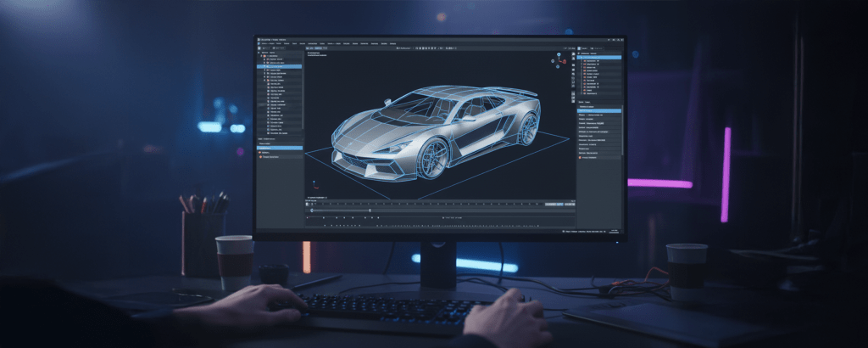
Task: Click the right properties panel's vertical scrollbar
Action: point(623,130)
